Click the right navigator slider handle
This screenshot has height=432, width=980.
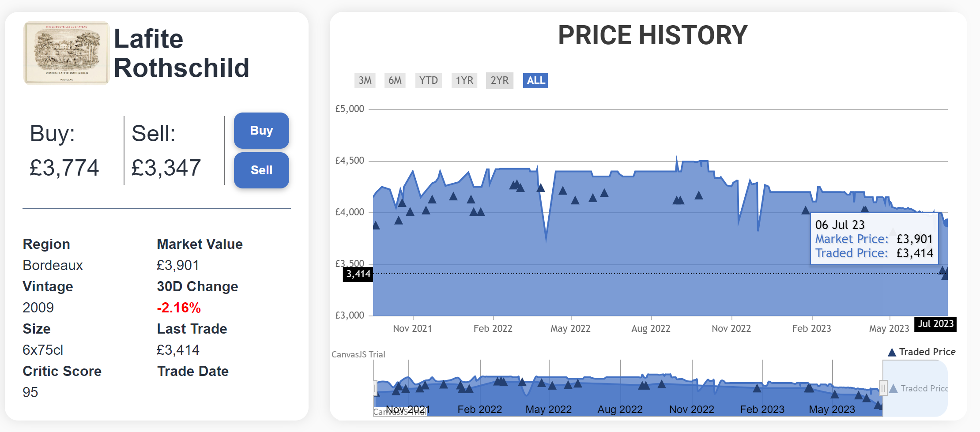[x=883, y=388]
